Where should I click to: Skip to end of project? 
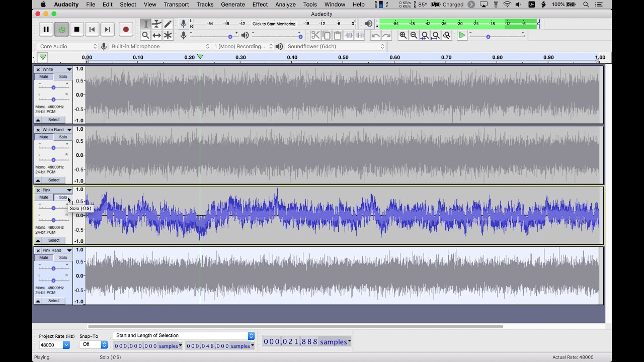click(107, 29)
